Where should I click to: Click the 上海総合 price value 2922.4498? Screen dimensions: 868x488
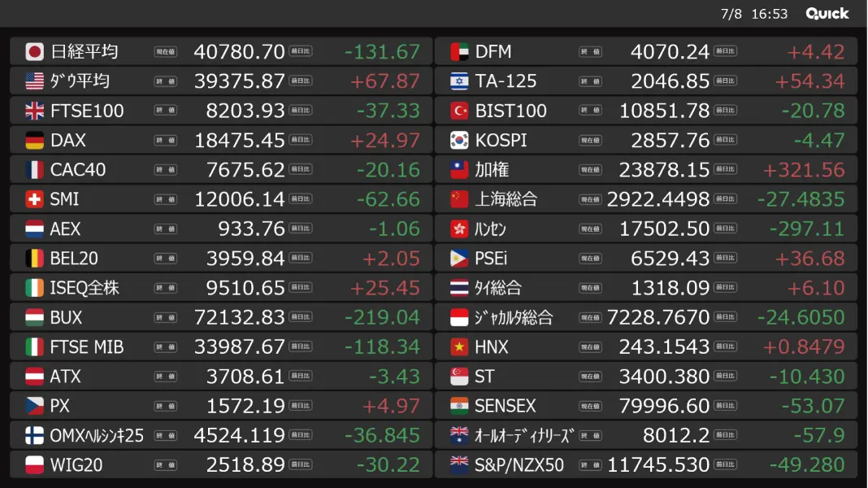pyautogui.click(x=658, y=199)
